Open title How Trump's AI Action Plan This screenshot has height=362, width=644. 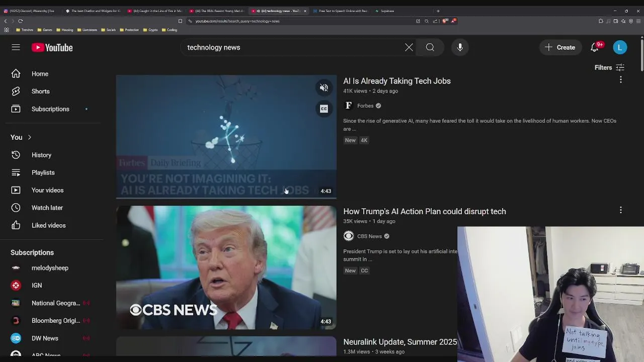[x=425, y=211]
